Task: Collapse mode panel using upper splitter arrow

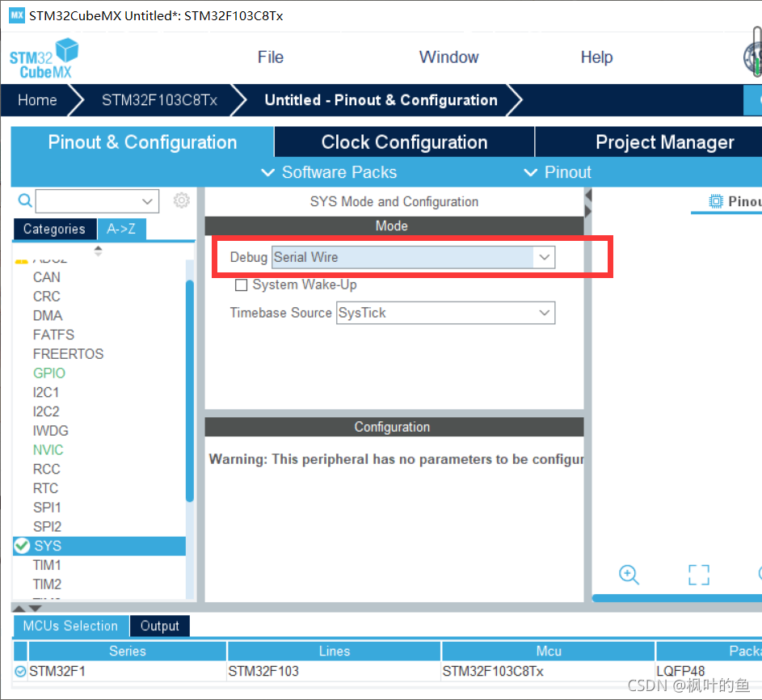Action: 588,196
